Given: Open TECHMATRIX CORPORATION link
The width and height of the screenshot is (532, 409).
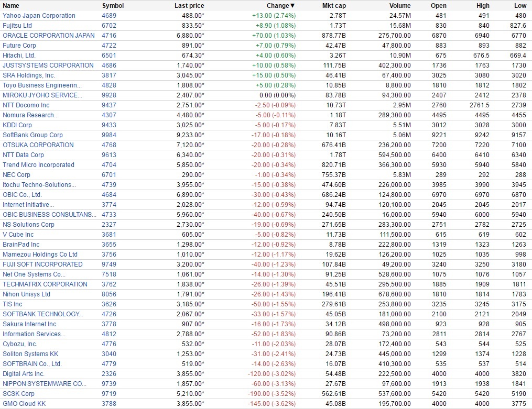Looking at the screenshot, I should [x=45, y=284].
